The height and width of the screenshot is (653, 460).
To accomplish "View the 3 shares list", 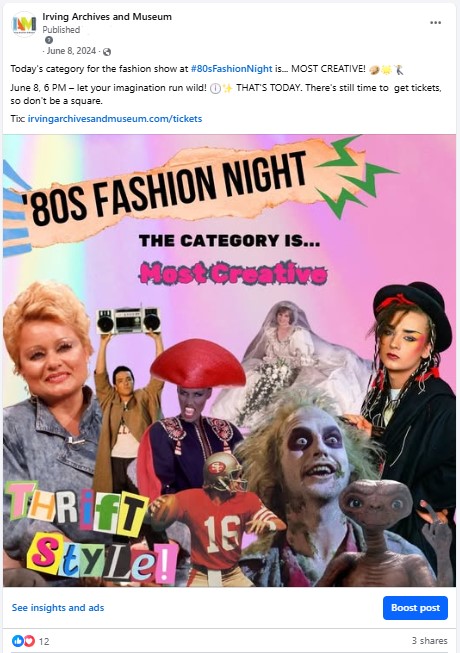I will coord(430,641).
